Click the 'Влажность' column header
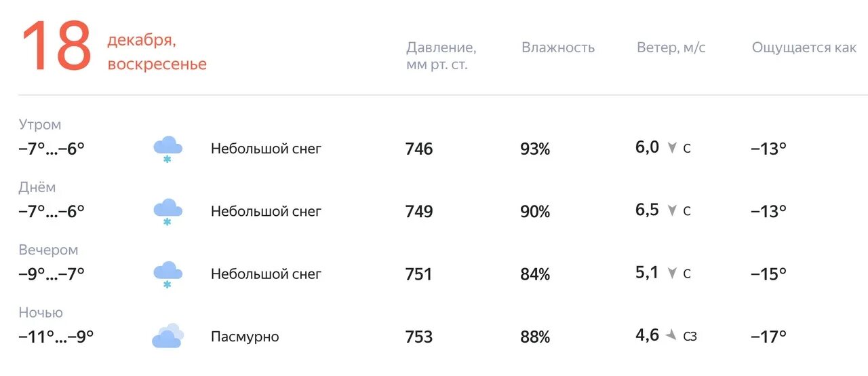 (x=558, y=48)
